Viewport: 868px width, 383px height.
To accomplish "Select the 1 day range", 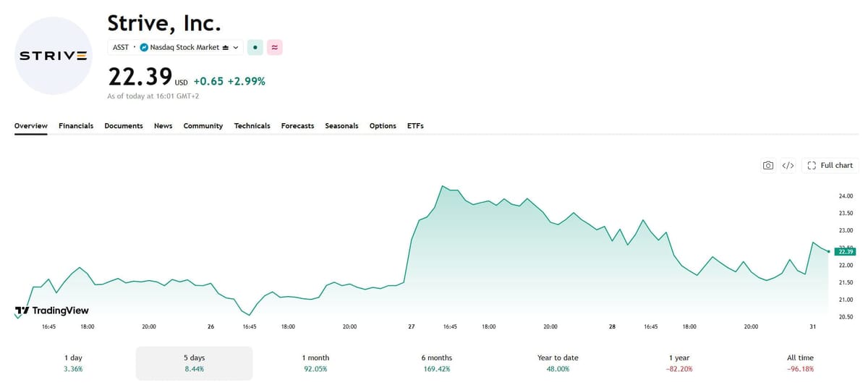I will [73, 363].
